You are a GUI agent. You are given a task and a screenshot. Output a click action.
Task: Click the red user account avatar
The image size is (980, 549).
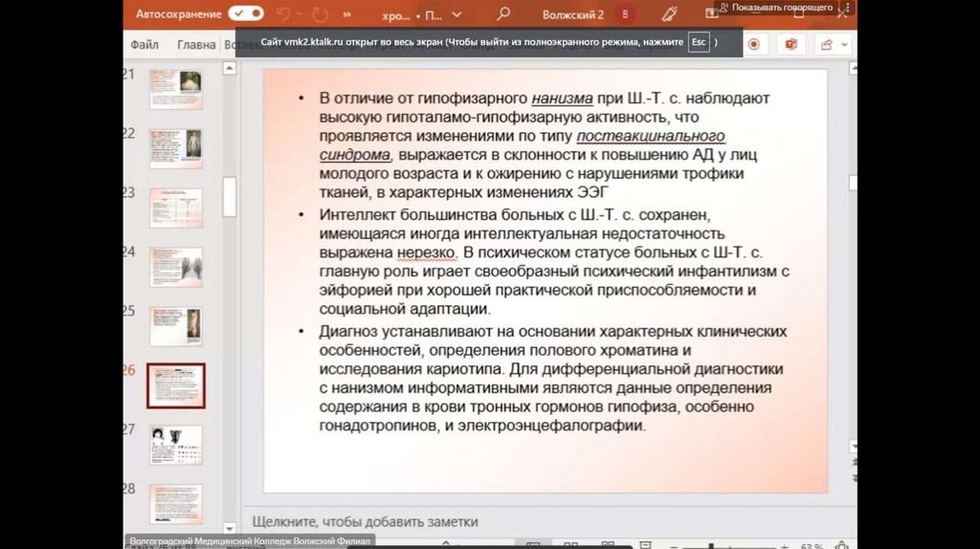pos(626,14)
